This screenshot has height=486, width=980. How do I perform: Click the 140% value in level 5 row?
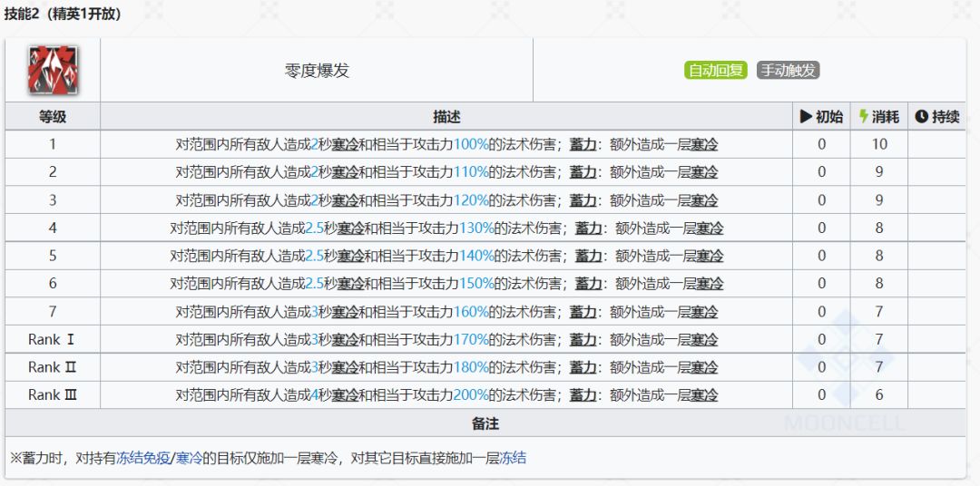tap(477, 256)
